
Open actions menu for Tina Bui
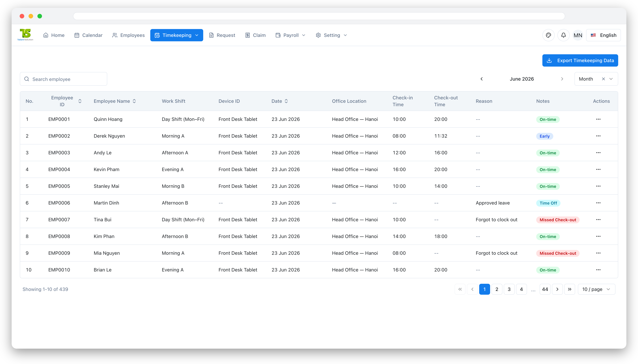click(598, 220)
